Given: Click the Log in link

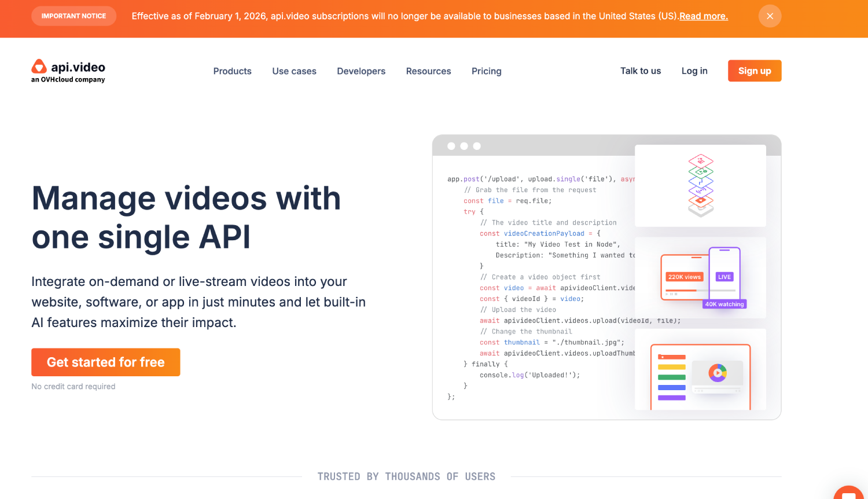Looking at the screenshot, I should pyautogui.click(x=694, y=71).
